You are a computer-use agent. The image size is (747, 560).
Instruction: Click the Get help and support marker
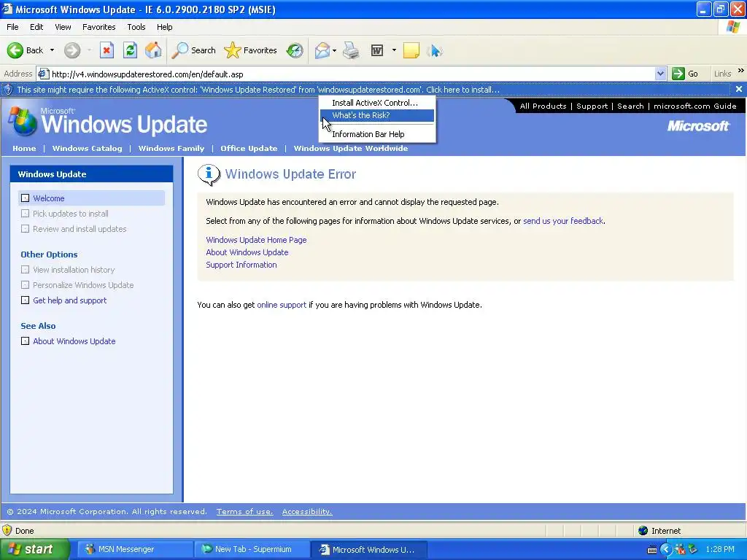pyautogui.click(x=26, y=300)
